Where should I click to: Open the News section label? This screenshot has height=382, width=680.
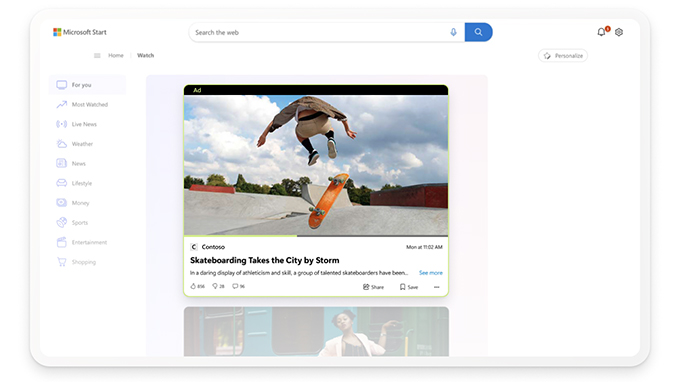pyautogui.click(x=78, y=163)
